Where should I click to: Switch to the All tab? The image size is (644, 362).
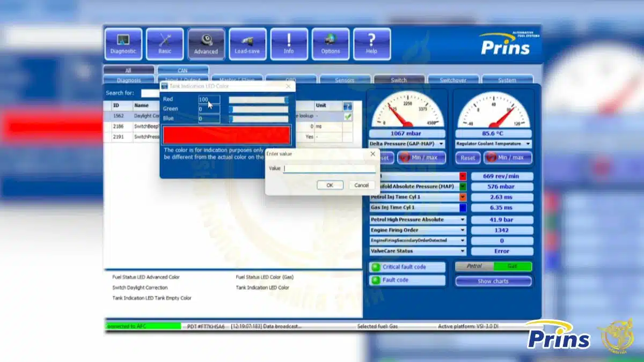tap(128, 70)
